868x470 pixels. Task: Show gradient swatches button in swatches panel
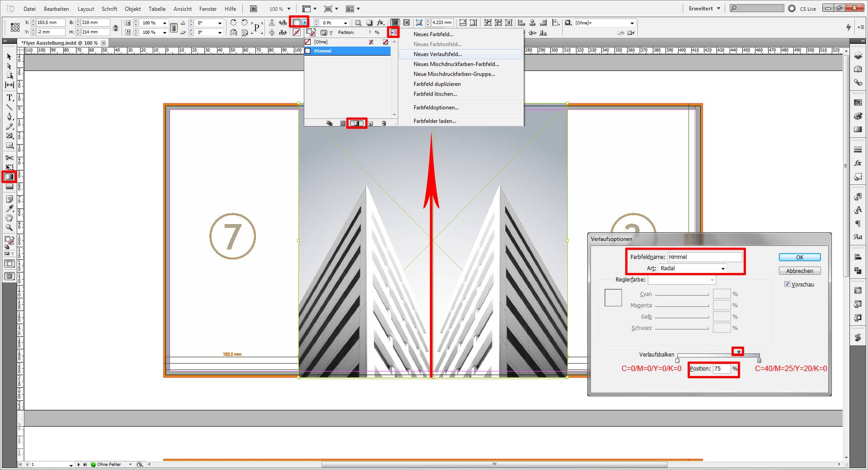point(357,123)
